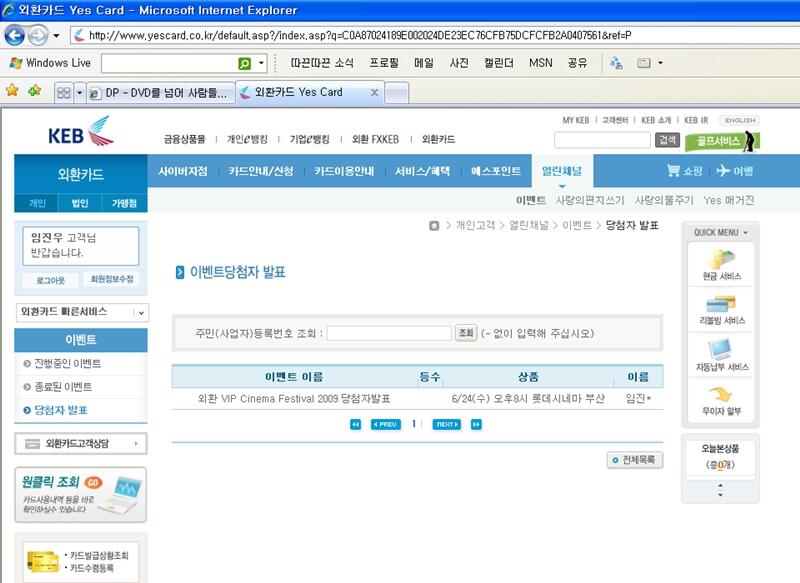Open the 예스포인트 navigation tab

[x=495, y=171]
